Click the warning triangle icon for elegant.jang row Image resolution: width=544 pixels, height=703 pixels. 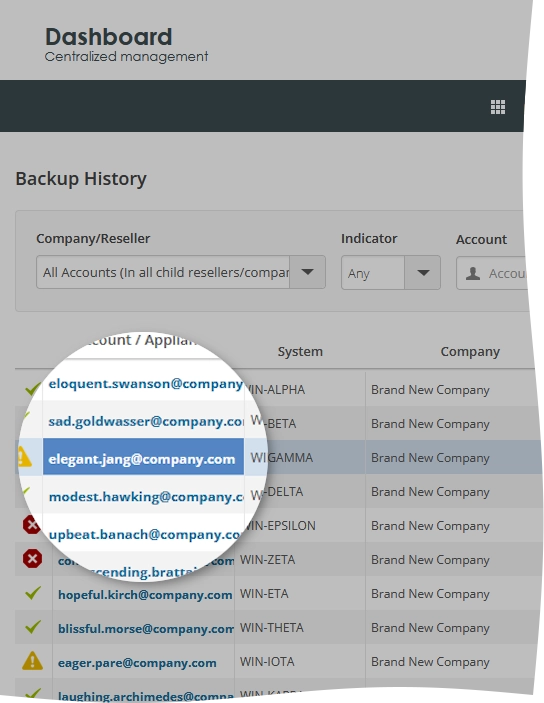tap(24, 456)
